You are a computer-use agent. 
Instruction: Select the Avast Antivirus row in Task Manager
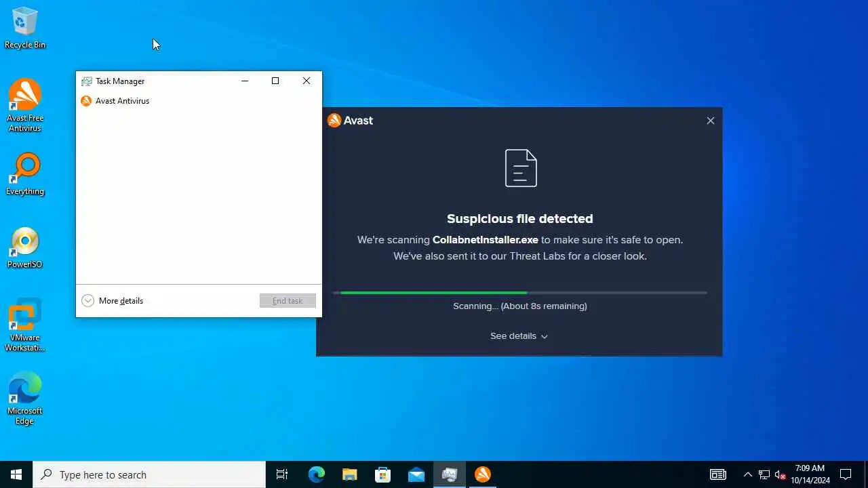click(199, 101)
